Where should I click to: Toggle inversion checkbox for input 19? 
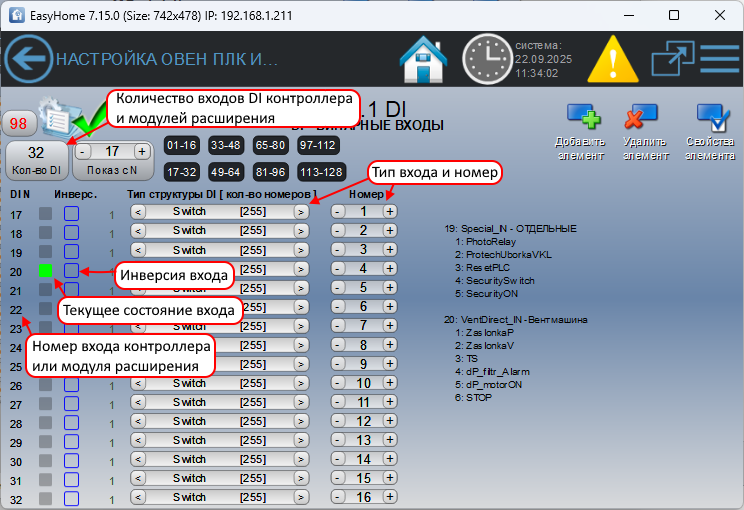coord(71,250)
